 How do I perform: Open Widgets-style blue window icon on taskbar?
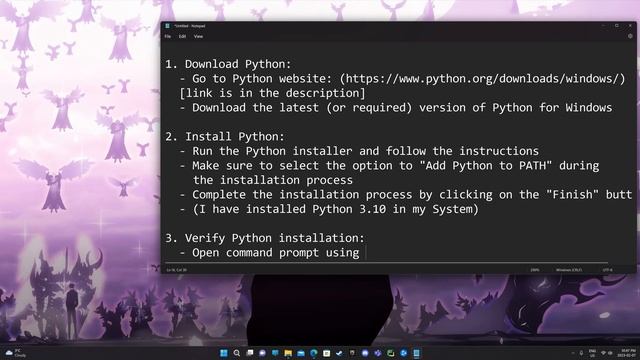pos(276,353)
